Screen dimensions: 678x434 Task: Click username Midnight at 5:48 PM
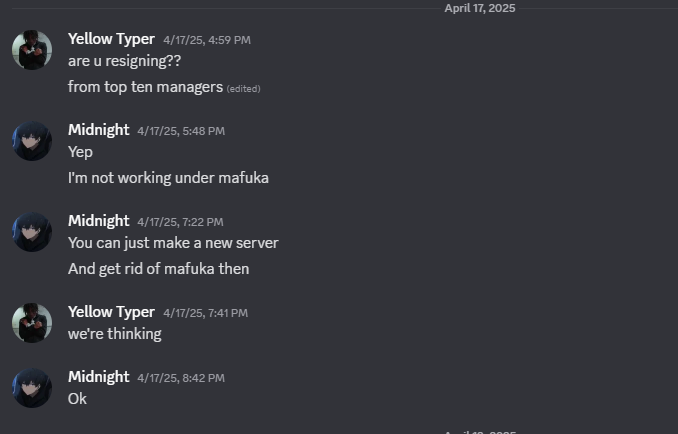pos(99,130)
